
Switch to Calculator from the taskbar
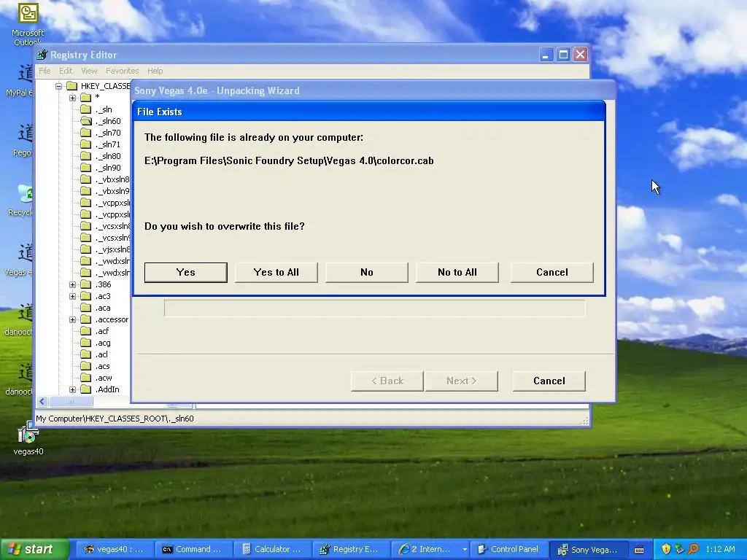pyautogui.click(x=273, y=550)
